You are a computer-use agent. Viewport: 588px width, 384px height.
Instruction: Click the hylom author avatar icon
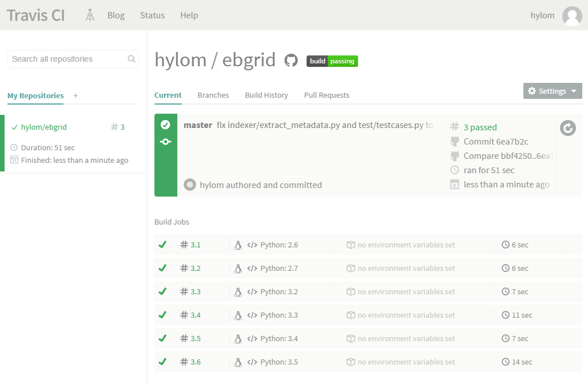tap(190, 185)
